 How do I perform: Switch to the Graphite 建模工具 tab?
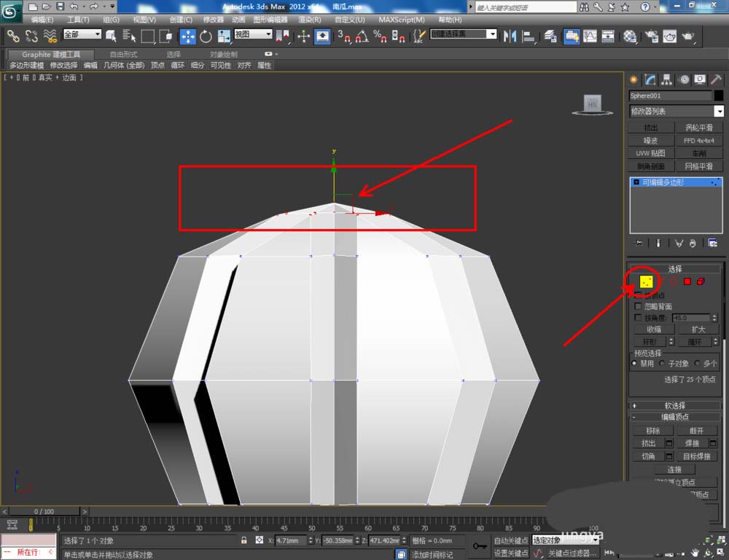click(51, 55)
